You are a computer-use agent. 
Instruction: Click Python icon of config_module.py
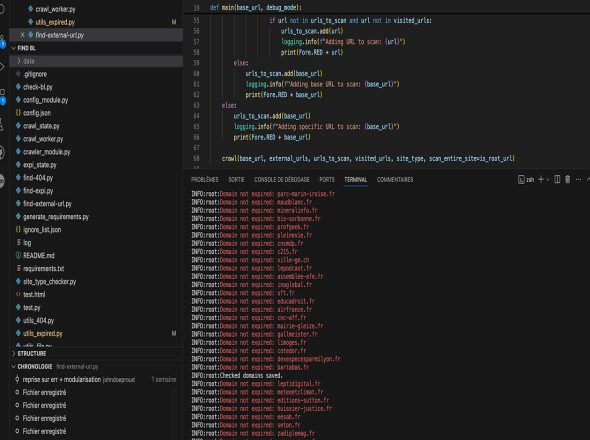pyautogui.click(x=18, y=100)
